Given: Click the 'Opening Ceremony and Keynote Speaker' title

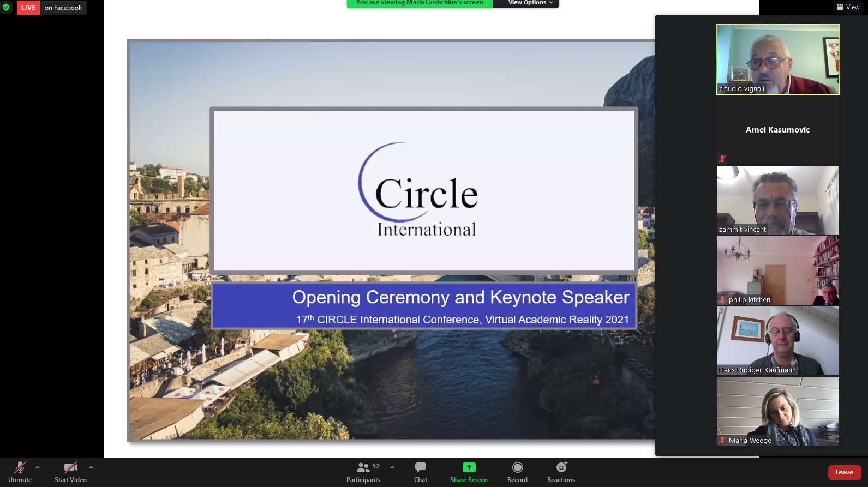Looking at the screenshot, I should point(460,297).
